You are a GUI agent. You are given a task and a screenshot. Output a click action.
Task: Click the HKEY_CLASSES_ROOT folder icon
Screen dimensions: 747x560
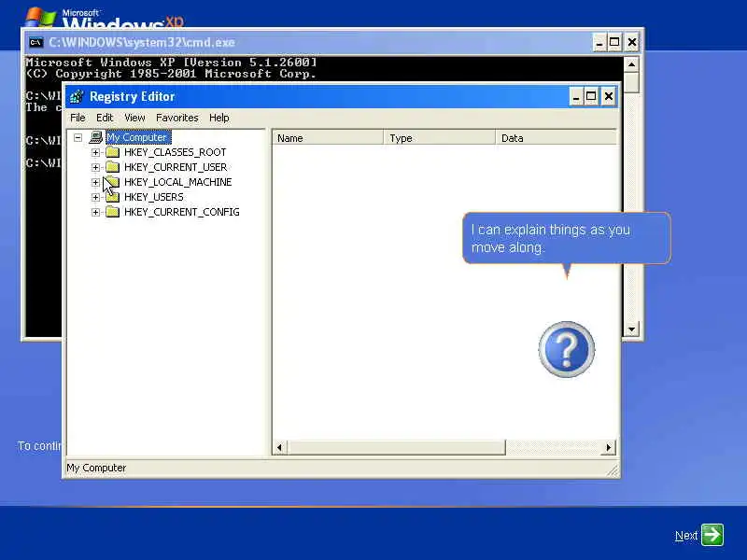pos(112,152)
